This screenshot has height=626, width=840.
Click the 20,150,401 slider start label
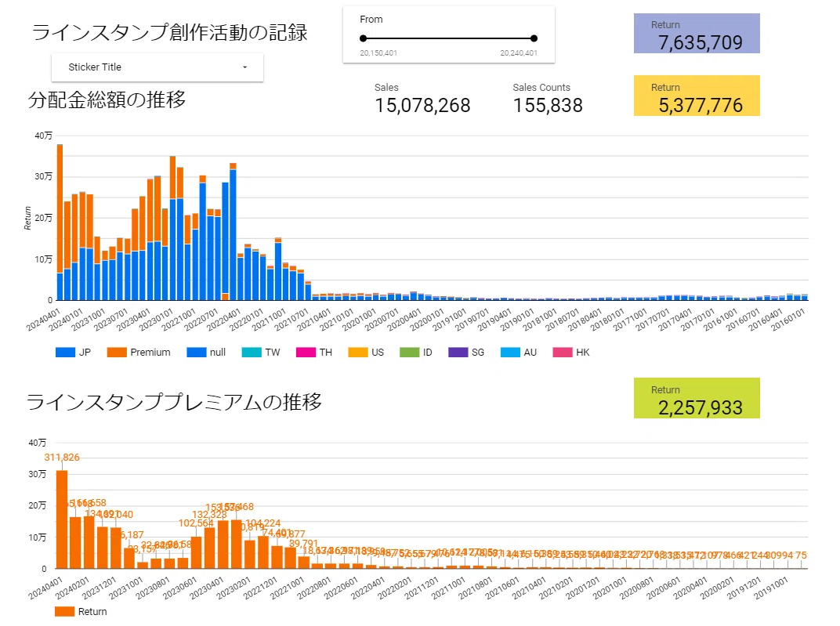click(378, 53)
